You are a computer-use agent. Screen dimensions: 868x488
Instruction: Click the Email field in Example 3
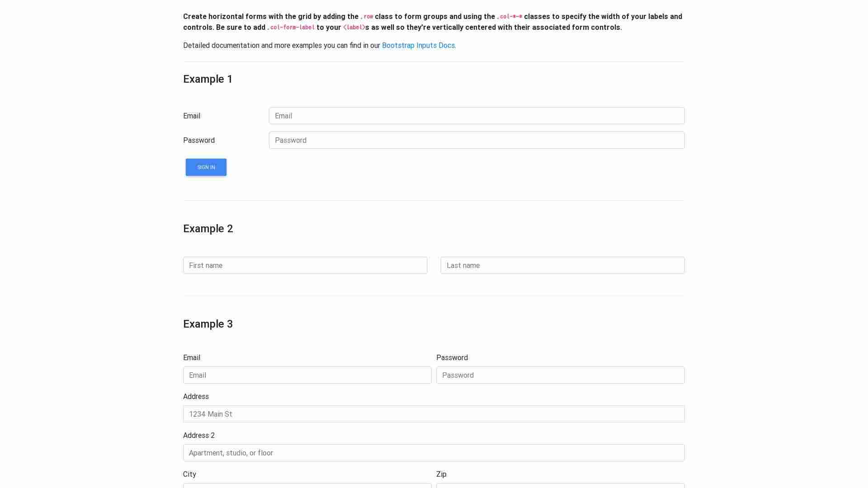[x=307, y=375]
